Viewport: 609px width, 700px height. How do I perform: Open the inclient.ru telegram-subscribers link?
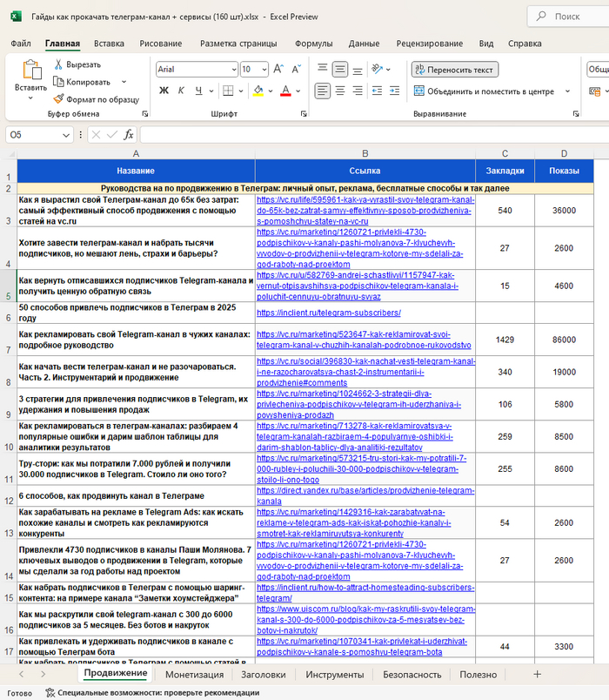pyautogui.click(x=328, y=313)
